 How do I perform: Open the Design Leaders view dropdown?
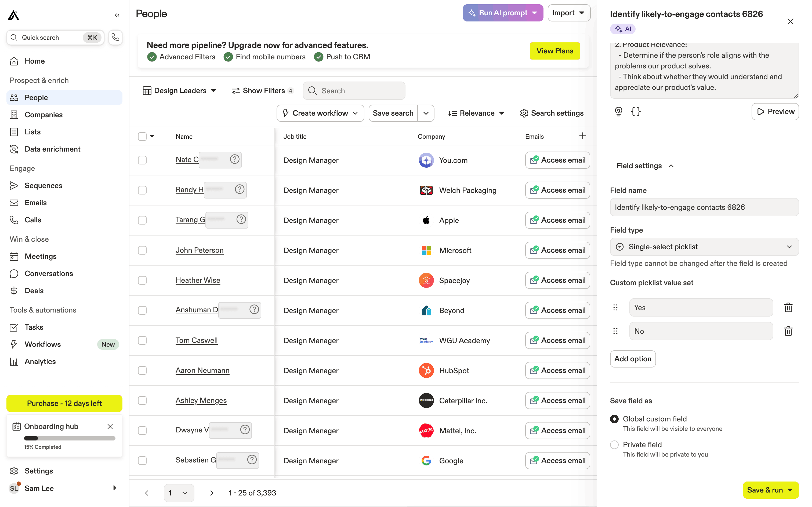(180, 91)
